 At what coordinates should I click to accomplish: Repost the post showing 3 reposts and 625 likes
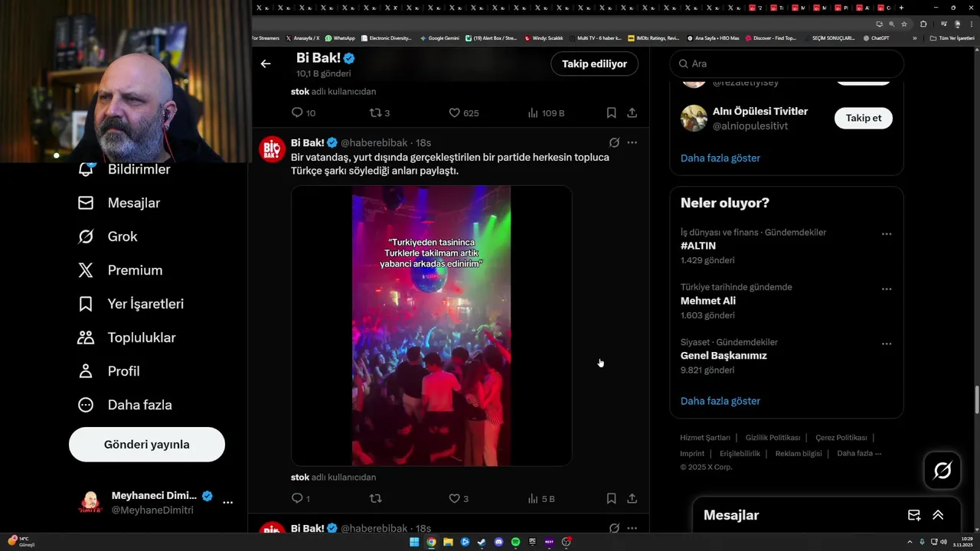pyautogui.click(x=380, y=112)
